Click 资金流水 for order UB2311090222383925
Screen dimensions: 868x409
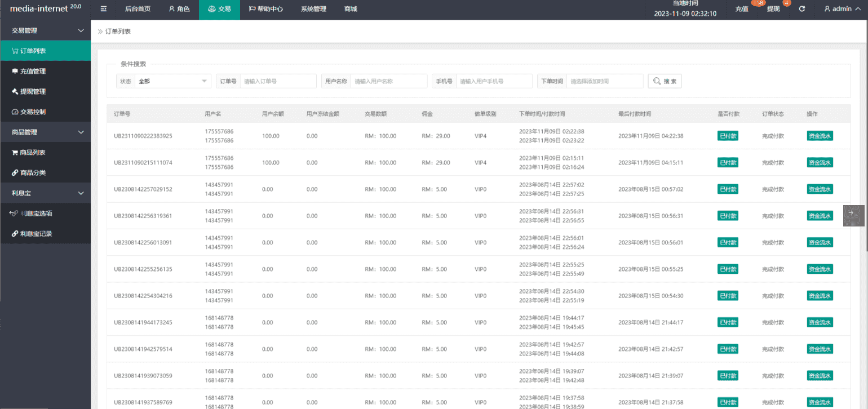[x=820, y=136]
